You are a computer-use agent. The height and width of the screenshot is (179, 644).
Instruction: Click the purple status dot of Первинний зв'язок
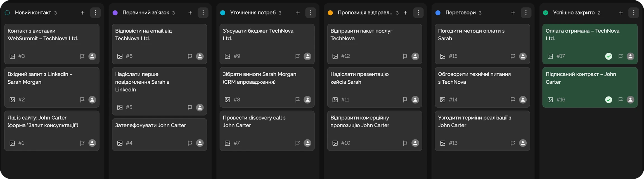point(115,13)
